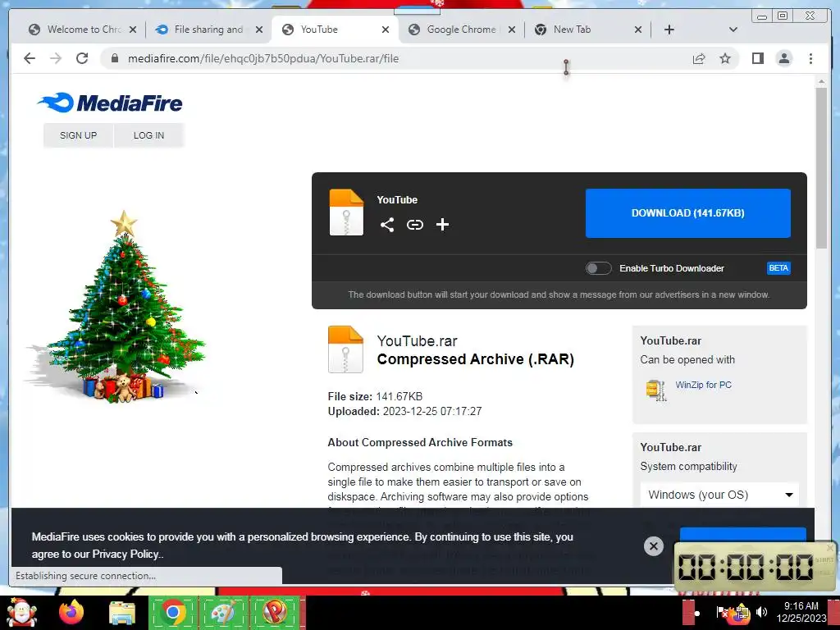Click the page vertical scrollbar thumb
The image size is (840, 630).
click(x=821, y=167)
